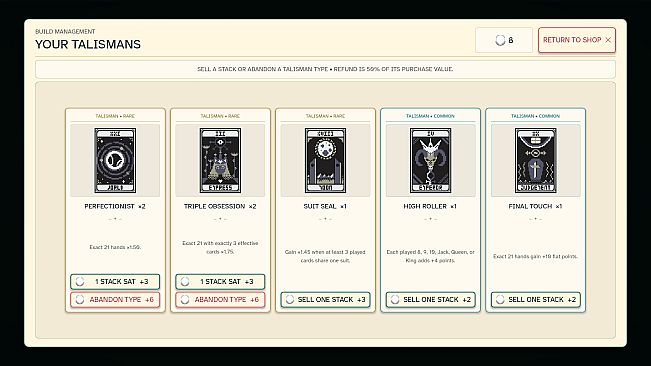Click coin icon on Triple Obsession sell stack button

coord(185,281)
